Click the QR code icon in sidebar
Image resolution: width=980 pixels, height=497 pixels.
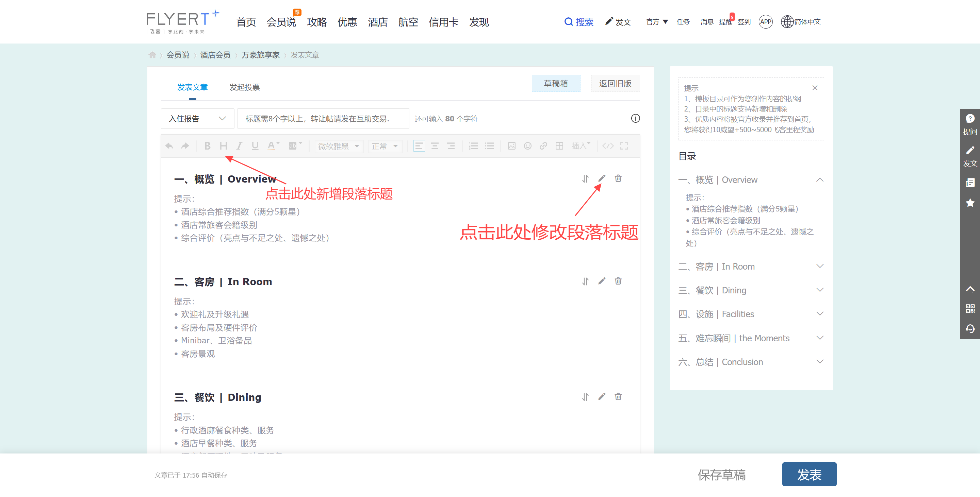click(x=970, y=309)
